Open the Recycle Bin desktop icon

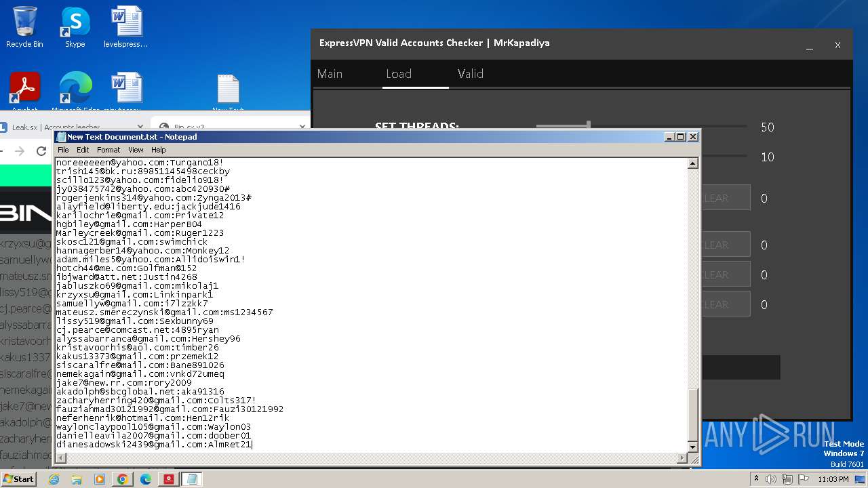pos(24,27)
